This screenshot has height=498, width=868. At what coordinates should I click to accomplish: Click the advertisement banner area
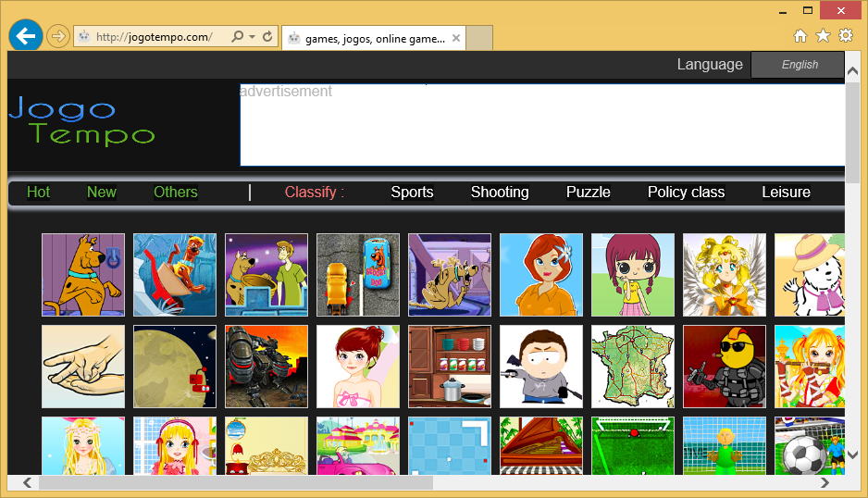click(x=542, y=125)
